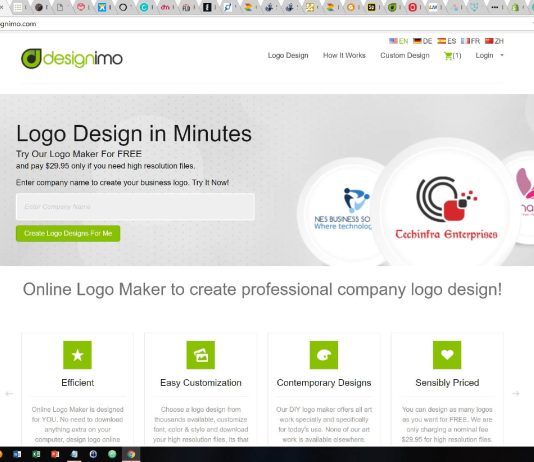Image resolution: width=534 pixels, height=462 pixels.
Task: Select the Efficient star icon
Action: click(77, 355)
